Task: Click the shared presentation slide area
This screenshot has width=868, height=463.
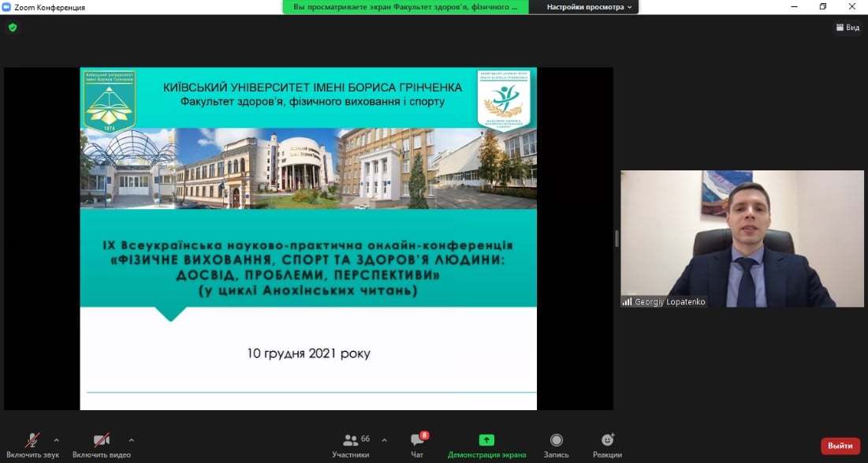Action: [308, 238]
